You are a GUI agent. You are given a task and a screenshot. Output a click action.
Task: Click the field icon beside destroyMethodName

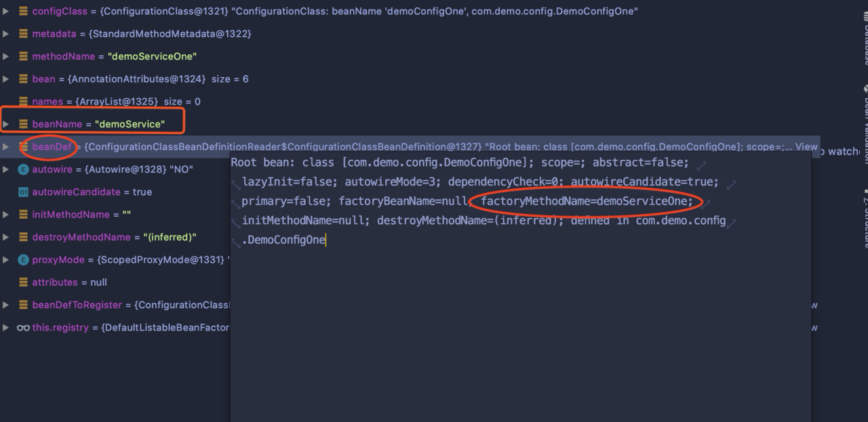click(x=23, y=237)
